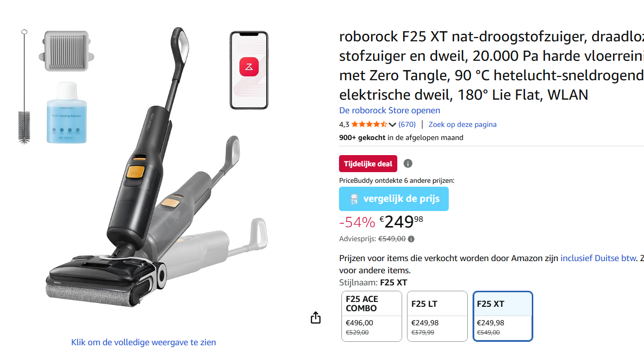Open the 670 customer reviews
This screenshot has height=353, width=644.
(x=408, y=124)
